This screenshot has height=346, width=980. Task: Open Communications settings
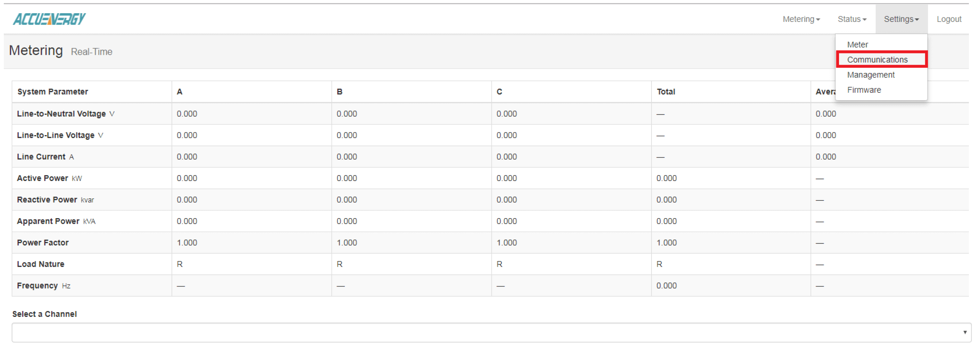click(x=877, y=60)
